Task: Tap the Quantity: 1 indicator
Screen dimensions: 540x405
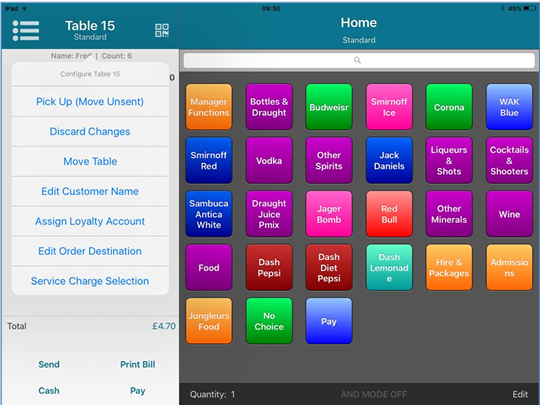Action: click(212, 394)
